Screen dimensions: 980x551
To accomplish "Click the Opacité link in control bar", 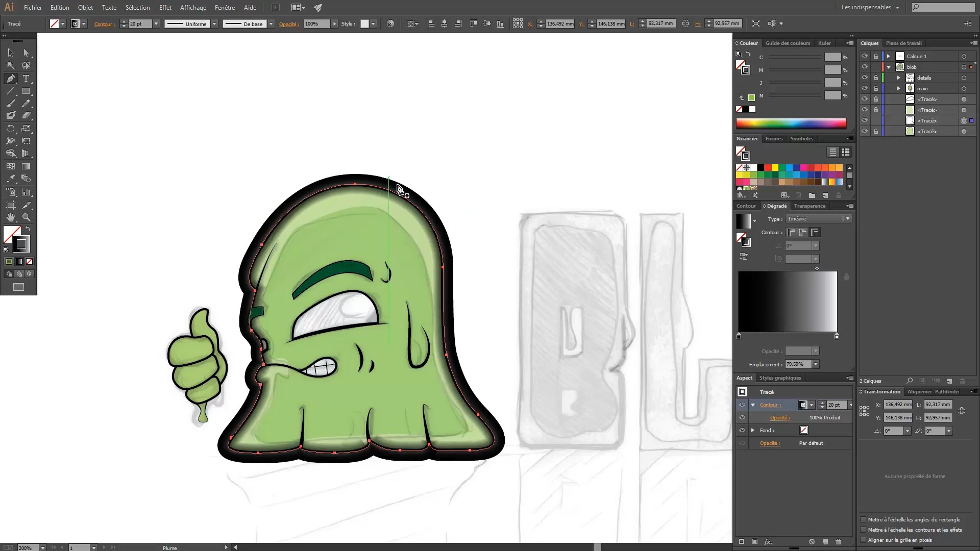I will pyautogui.click(x=288, y=24).
